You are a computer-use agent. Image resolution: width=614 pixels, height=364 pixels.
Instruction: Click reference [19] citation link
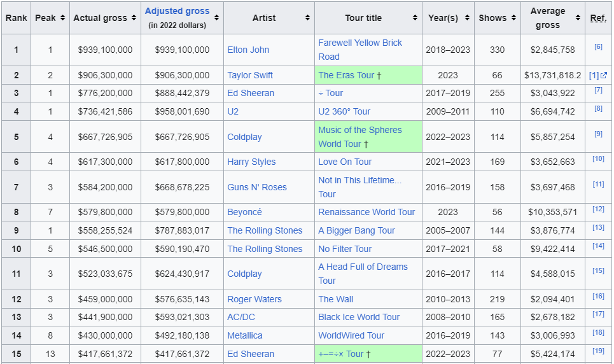[x=598, y=351]
